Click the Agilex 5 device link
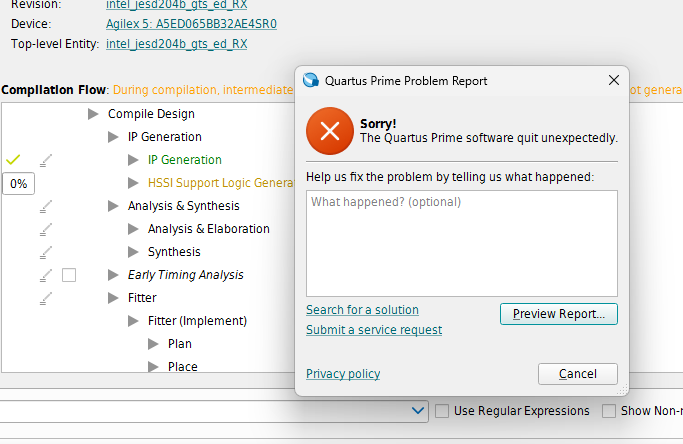Screen dimensions: 683x444 tap(191, 24)
